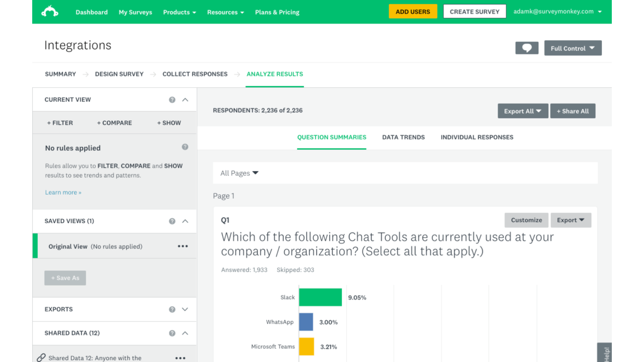Click the Learn more link

[x=63, y=192]
